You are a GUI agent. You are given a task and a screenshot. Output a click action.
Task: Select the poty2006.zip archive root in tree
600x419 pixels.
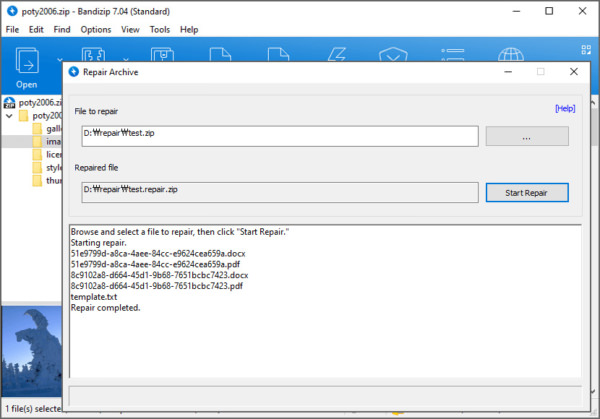[x=30, y=102]
